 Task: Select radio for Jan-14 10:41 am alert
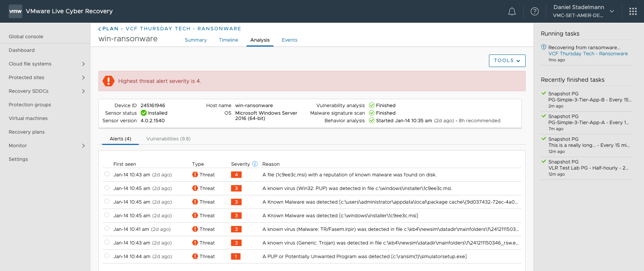tap(107, 229)
